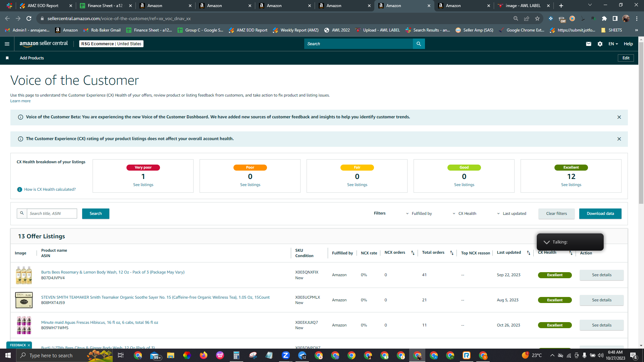
Task: Open the Weekly Report (AMZ) bookmark
Action: coord(296,30)
